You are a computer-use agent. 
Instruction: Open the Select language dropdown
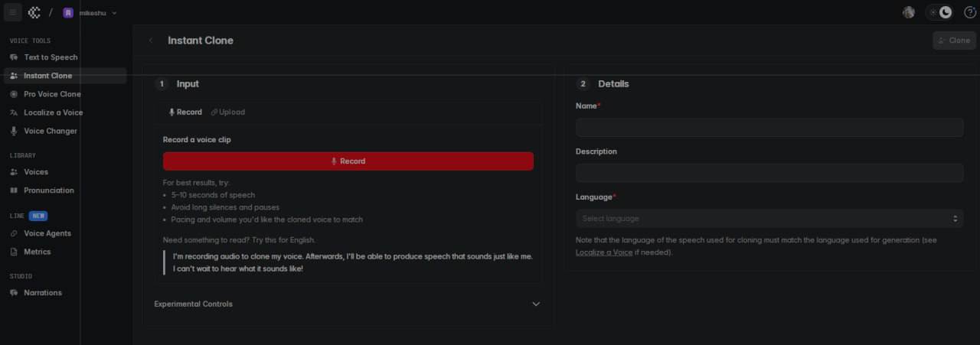point(769,219)
